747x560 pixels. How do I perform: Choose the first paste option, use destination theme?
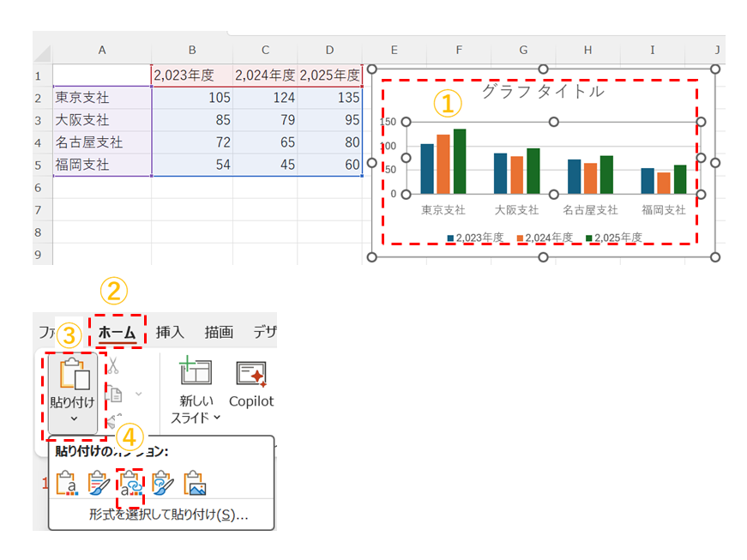[x=66, y=484]
